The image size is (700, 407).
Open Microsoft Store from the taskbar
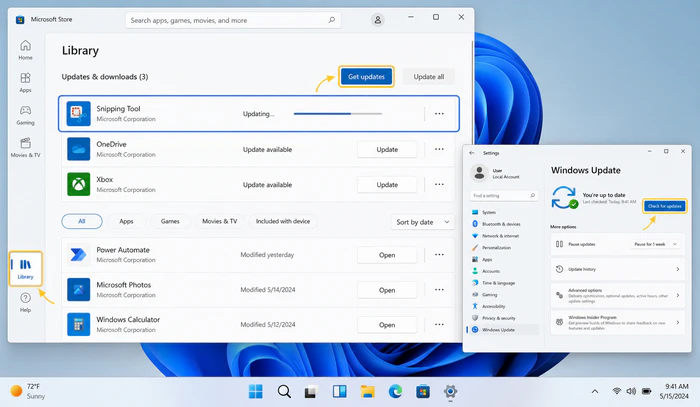[x=423, y=392]
